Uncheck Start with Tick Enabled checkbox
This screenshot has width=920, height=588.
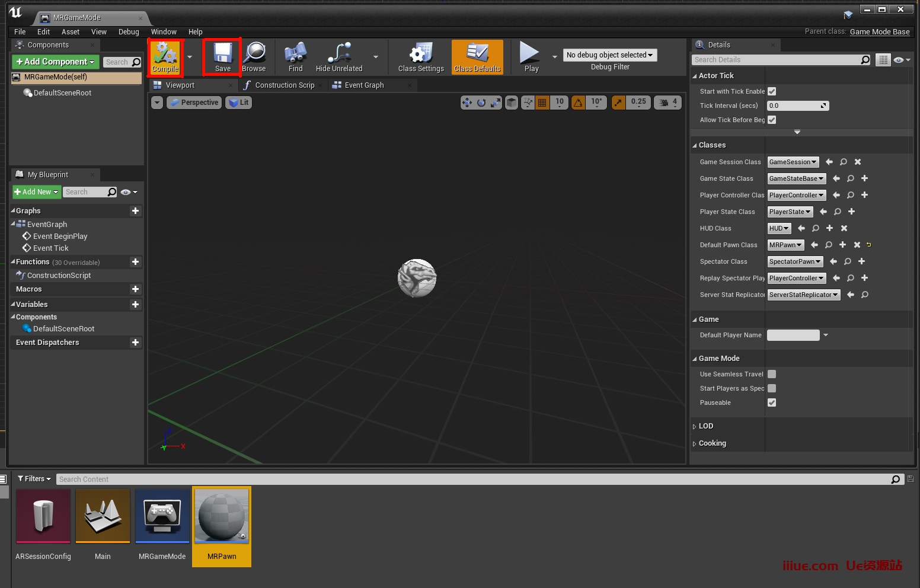coord(772,91)
